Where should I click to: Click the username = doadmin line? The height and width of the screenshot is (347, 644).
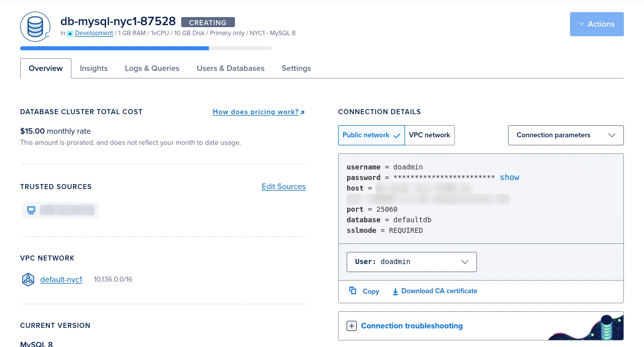(x=385, y=167)
